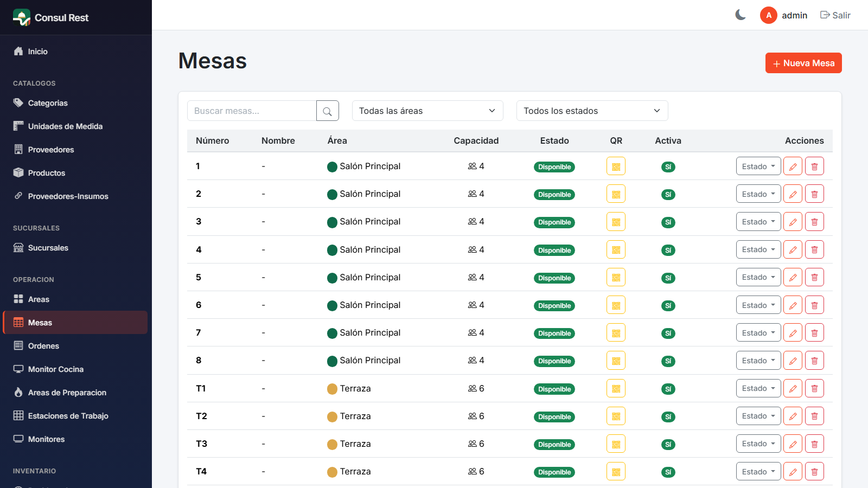
Task: Edit table T4 with the pencil icon
Action: pyautogui.click(x=793, y=472)
